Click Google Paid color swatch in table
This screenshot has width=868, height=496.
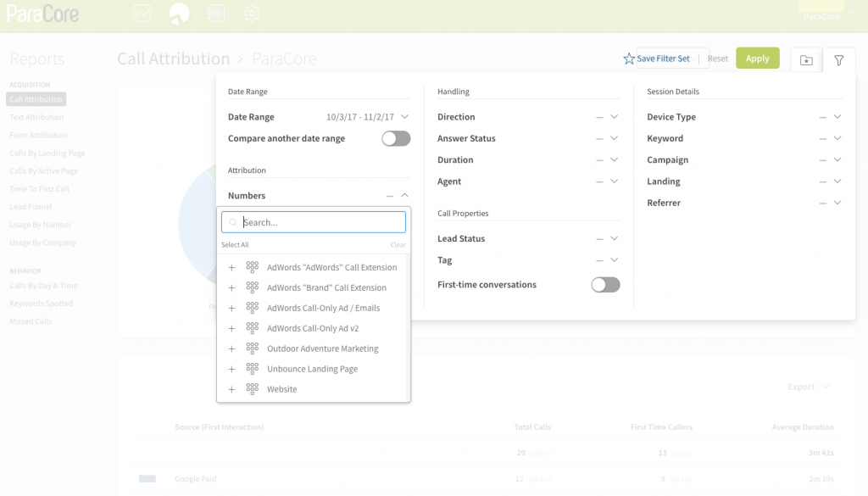tap(147, 479)
